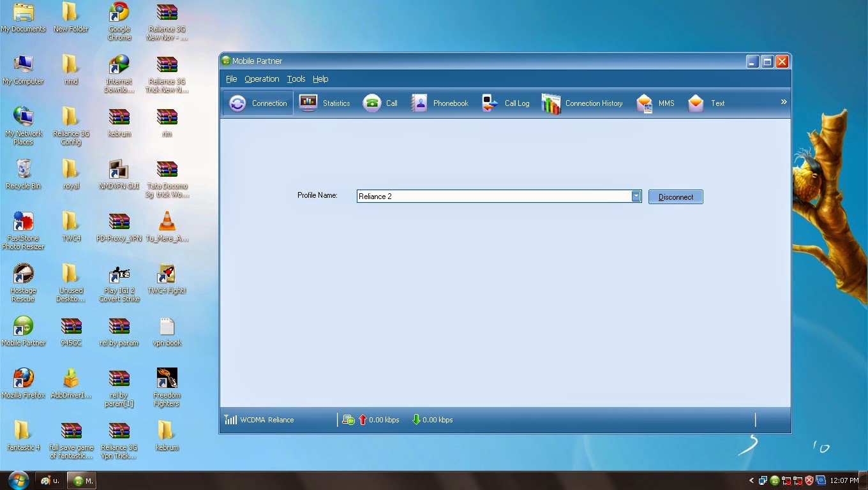868x490 pixels.
Task: Click the taskbar clock showing 12:07 PM
Action: coord(844,480)
